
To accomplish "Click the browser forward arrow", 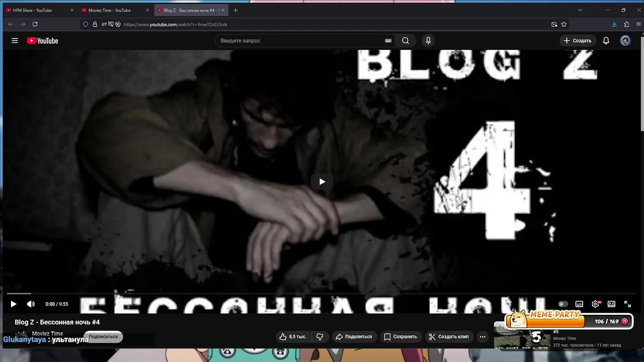I will click(x=23, y=24).
